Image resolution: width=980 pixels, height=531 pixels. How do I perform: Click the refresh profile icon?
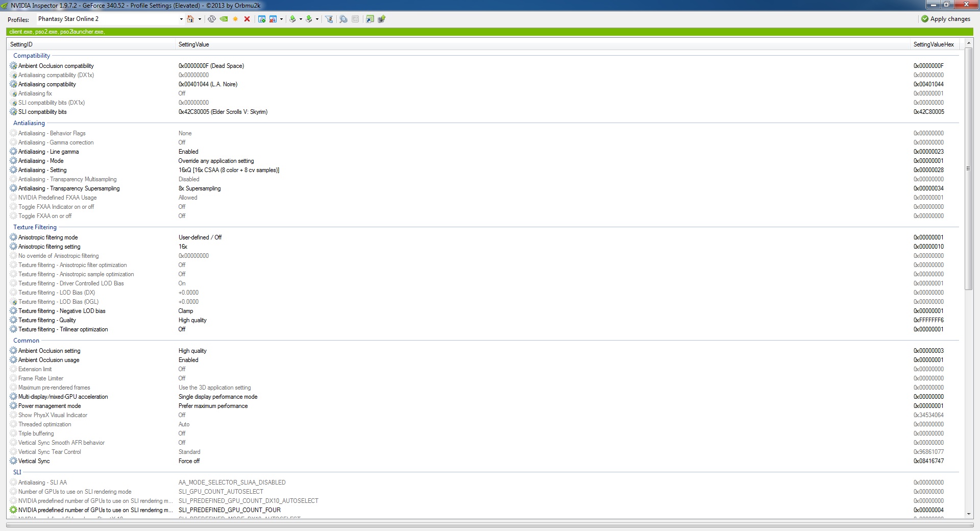(212, 19)
